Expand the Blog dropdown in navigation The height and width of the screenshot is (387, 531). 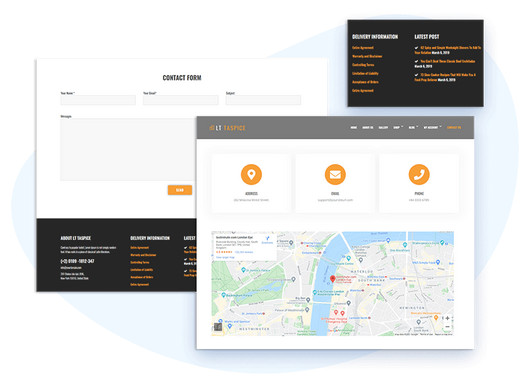click(413, 128)
